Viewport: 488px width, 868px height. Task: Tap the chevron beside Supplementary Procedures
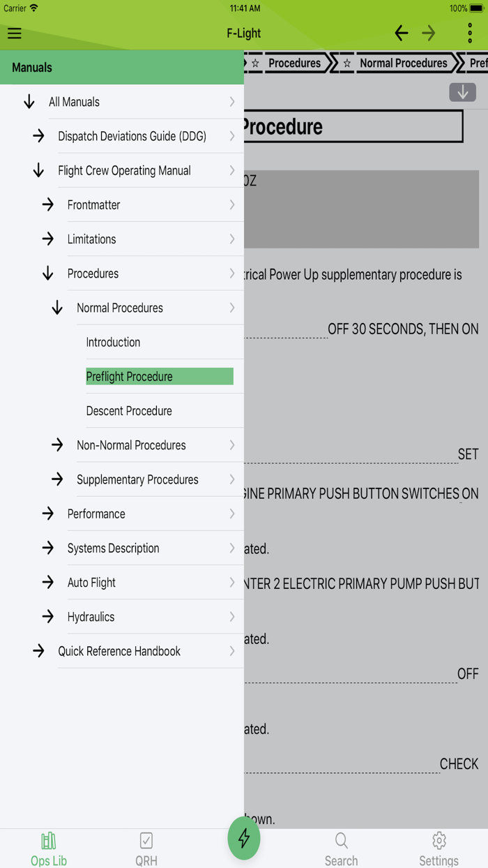[x=232, y=479]
